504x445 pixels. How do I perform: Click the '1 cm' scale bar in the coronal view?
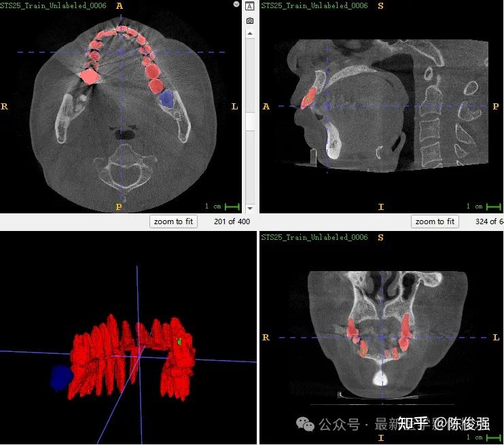tap(484, 438)
